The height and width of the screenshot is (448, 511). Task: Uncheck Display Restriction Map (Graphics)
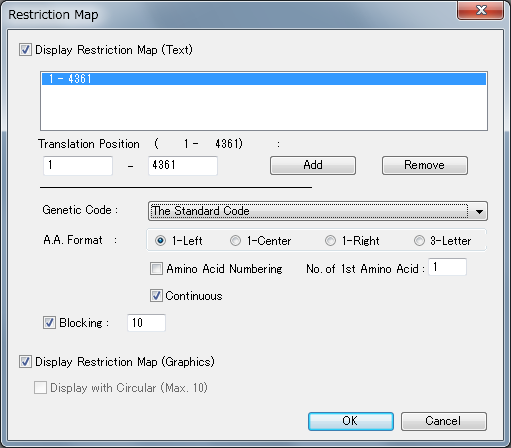coord(25,362)
